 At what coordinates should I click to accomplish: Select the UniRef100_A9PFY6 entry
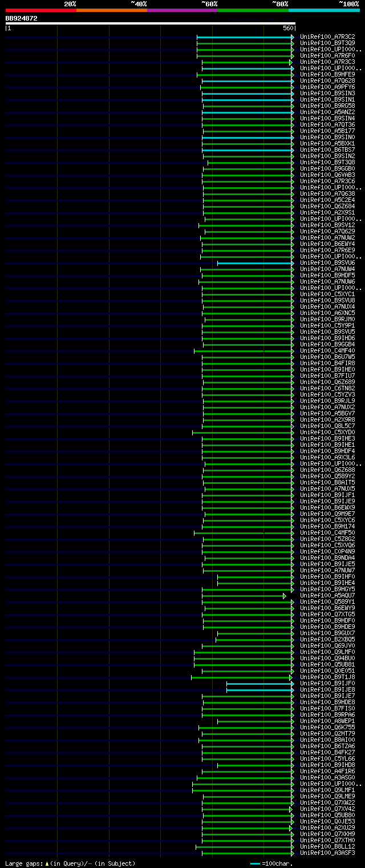tap(327, 87)
